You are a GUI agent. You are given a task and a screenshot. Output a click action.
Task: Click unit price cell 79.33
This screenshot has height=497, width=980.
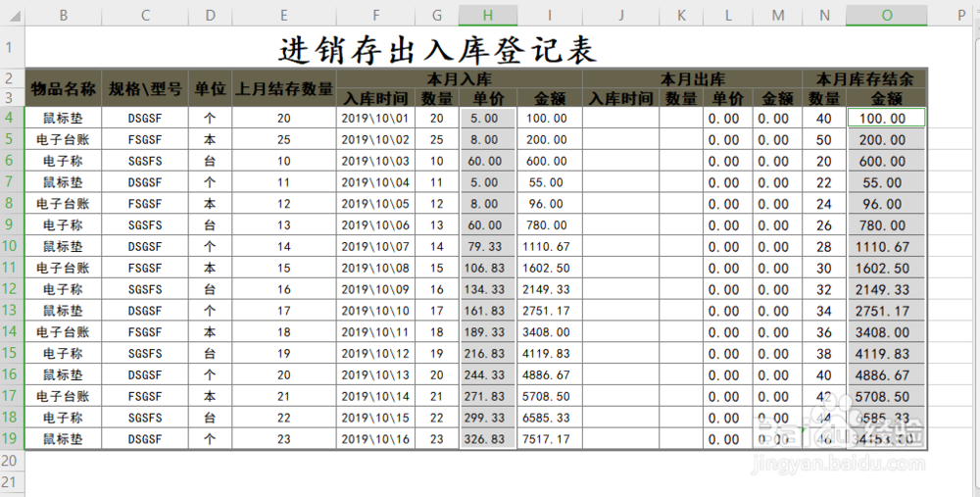coord(487,246)
